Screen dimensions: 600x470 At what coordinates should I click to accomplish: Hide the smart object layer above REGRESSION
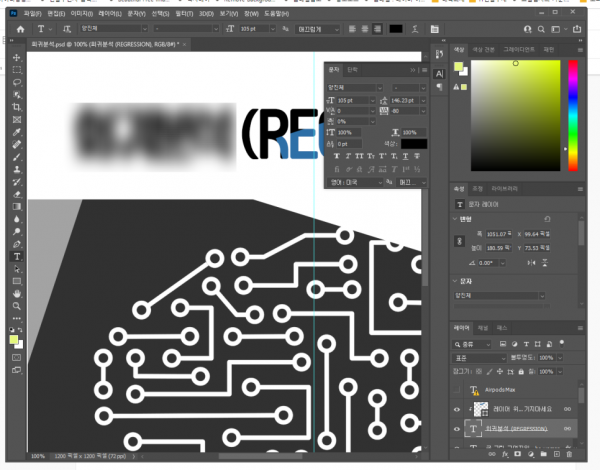click(457, 410)
